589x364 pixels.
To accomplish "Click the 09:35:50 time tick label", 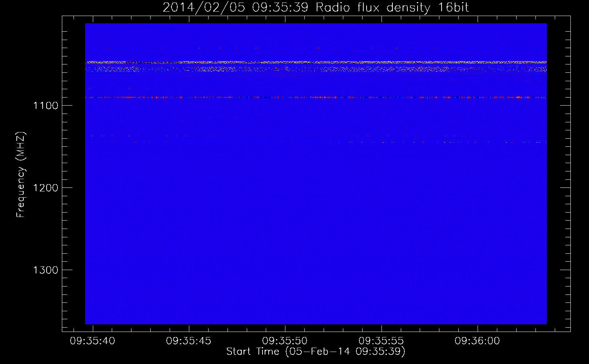I will [285, 341].
